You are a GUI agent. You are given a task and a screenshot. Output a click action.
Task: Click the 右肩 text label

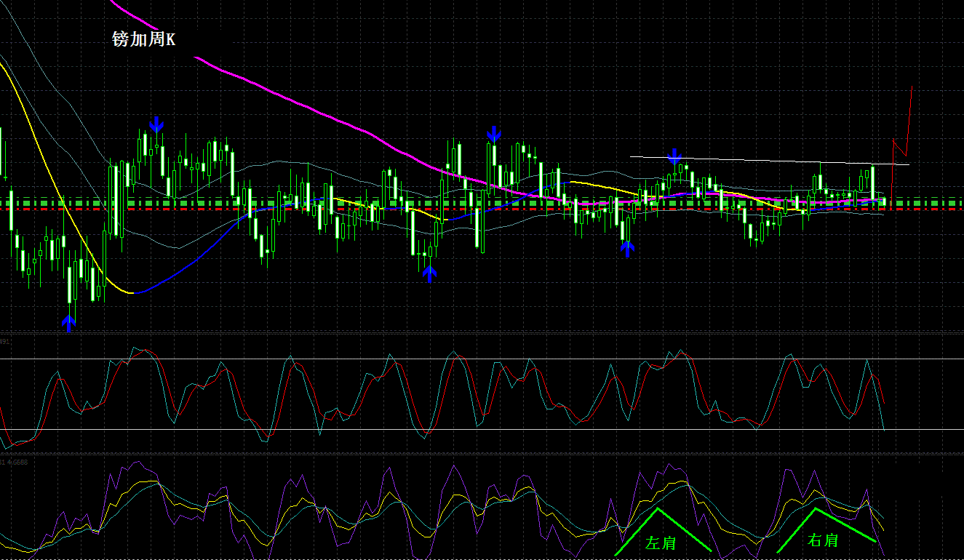[x=823, y=540]
